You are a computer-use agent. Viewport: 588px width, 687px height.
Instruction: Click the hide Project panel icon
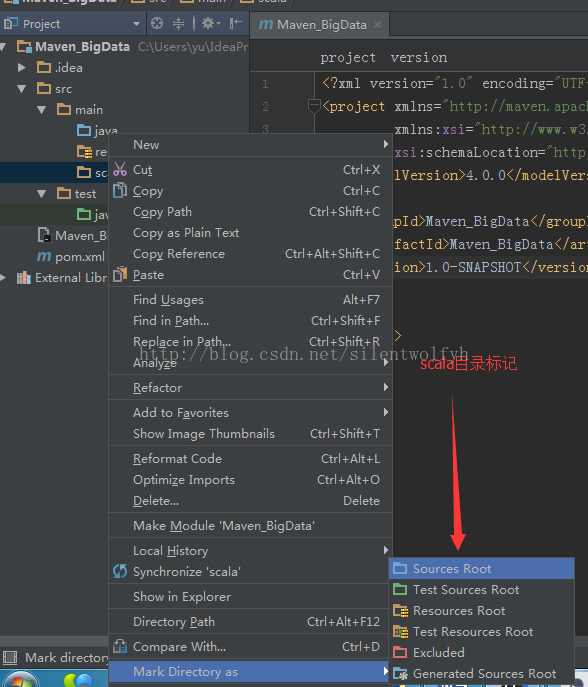point(235,23)
